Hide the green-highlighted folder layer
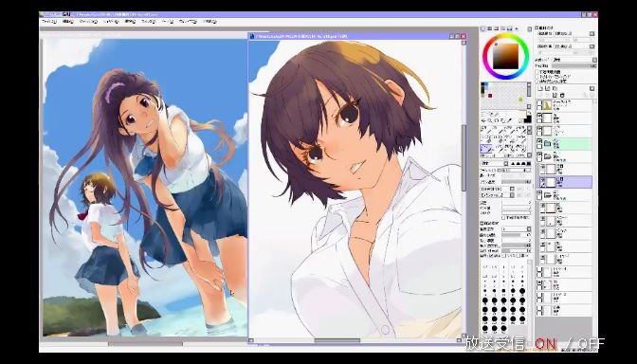 pyautogui.click(x=539, y=141)
